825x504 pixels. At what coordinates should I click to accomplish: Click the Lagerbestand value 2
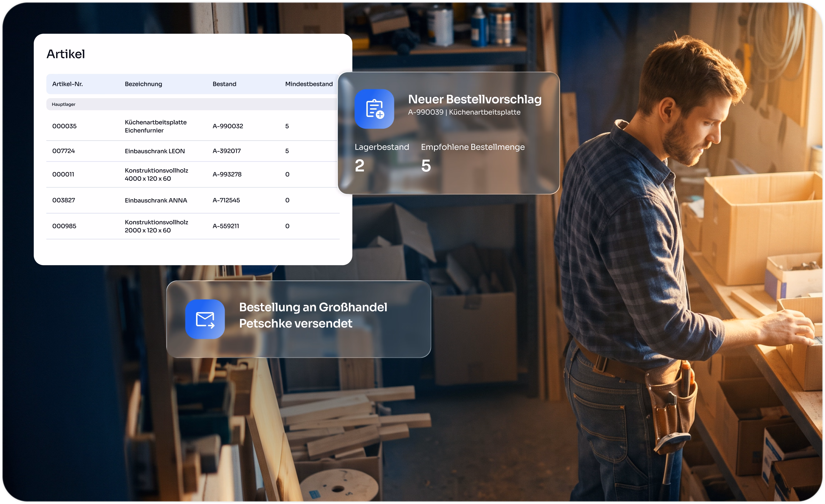(x=360, y=165)
